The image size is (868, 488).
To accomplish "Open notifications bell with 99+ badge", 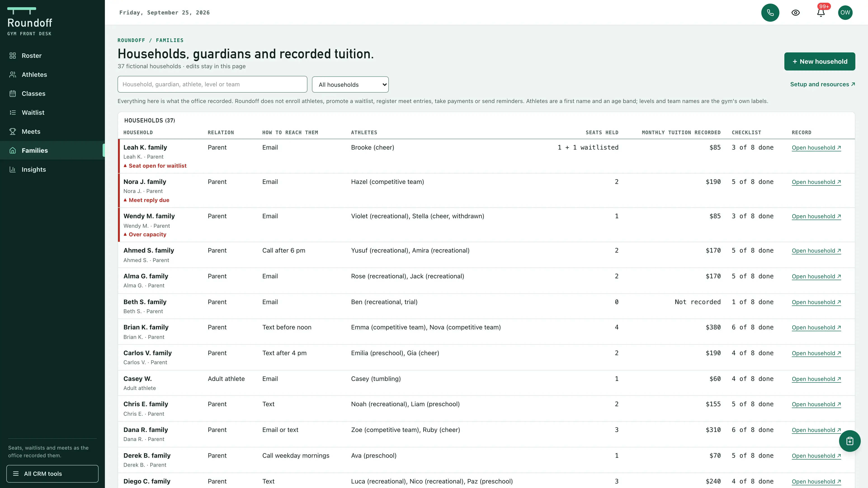I will tap(821, 13).
